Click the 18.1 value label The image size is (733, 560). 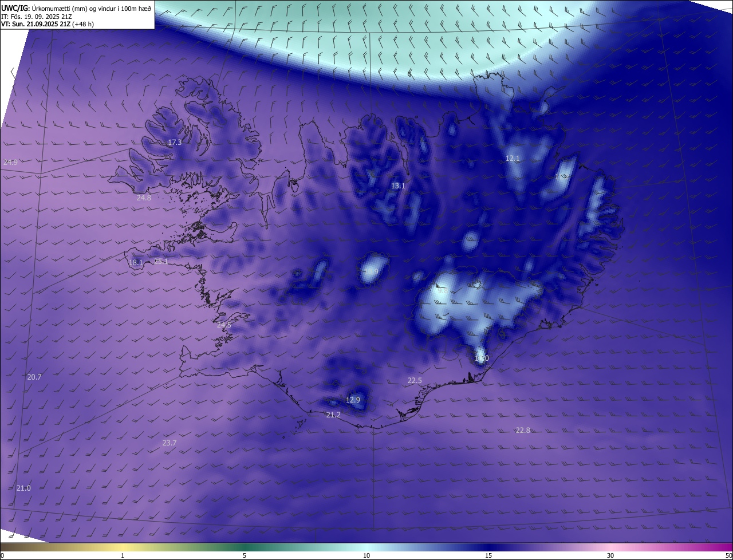point(136,263)
